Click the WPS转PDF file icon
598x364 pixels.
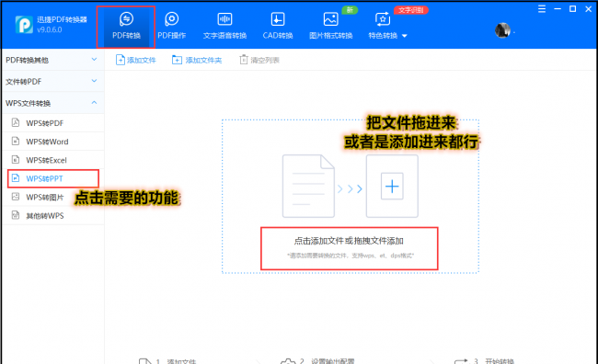(x=16, y=122)
